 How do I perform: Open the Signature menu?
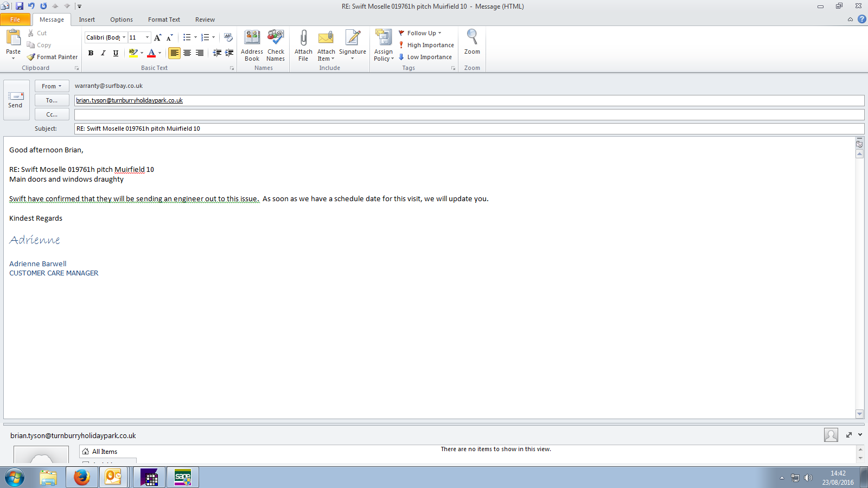point(353,46)
